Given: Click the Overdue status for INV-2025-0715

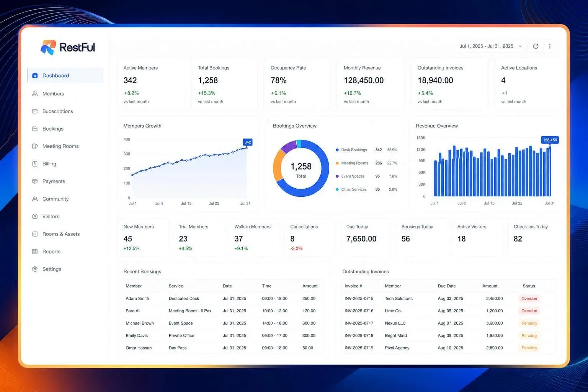Looking at the screenshot, I should [x=529, y=299].
